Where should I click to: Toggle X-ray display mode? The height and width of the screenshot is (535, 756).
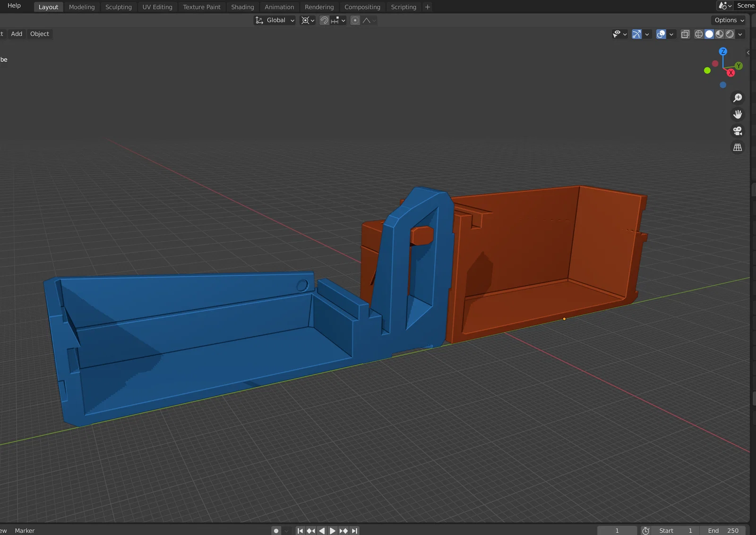point(685,34)
